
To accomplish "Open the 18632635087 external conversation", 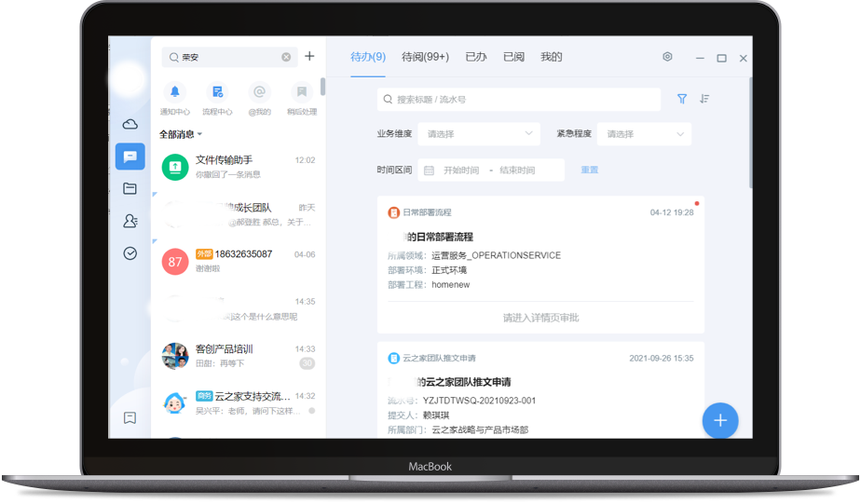I will coord(239,262).
